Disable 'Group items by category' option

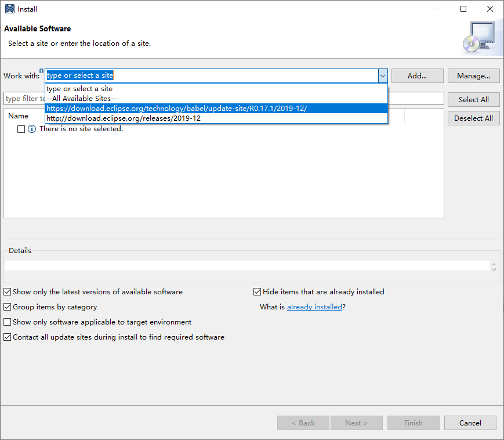click(x=8, y=307)
